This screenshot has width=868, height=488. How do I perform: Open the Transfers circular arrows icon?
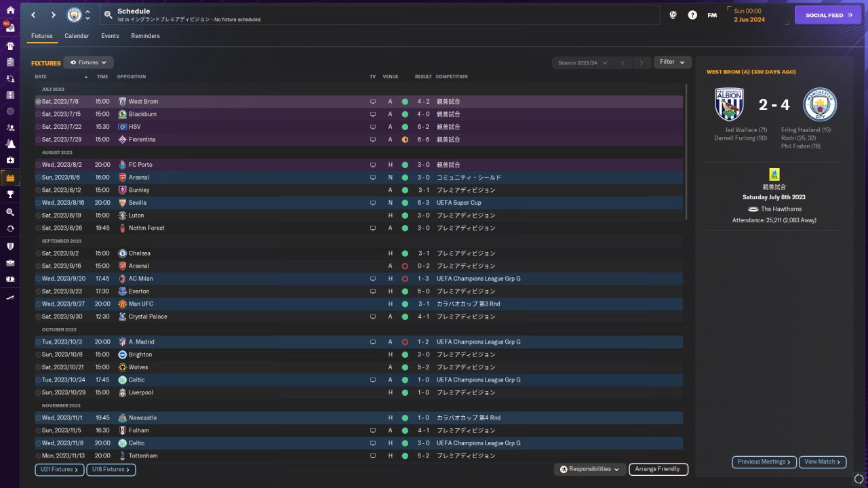(9, 228)
